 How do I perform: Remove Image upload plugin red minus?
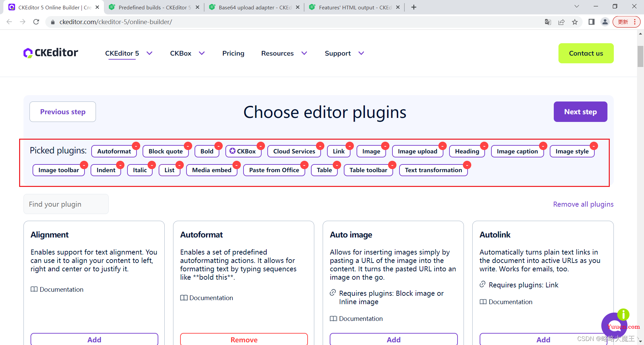point(442,146)
